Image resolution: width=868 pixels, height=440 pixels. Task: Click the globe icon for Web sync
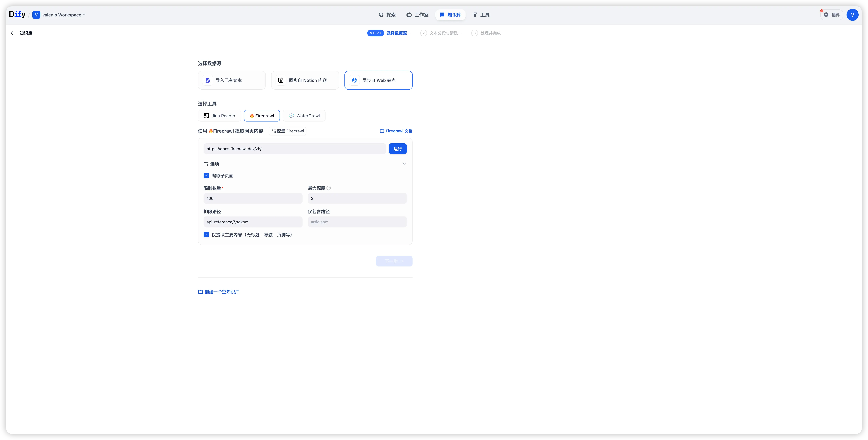pos(355,80)
